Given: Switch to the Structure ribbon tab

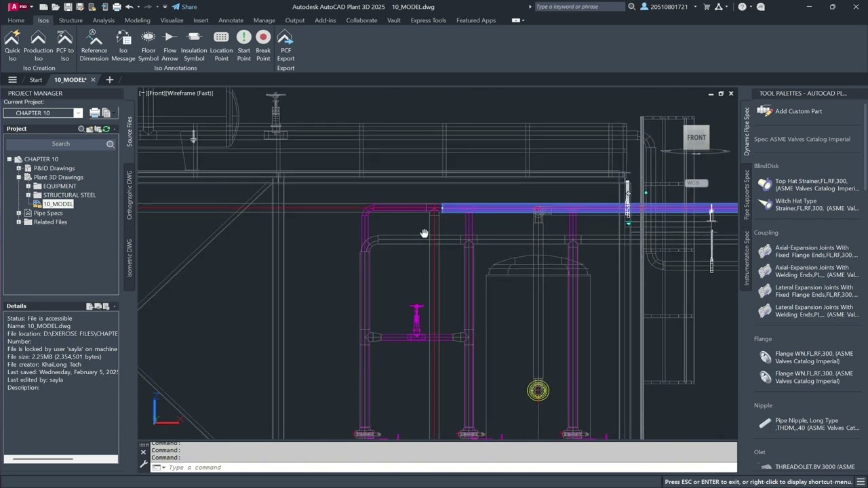Looking at the screenshot, I should 71,20.
